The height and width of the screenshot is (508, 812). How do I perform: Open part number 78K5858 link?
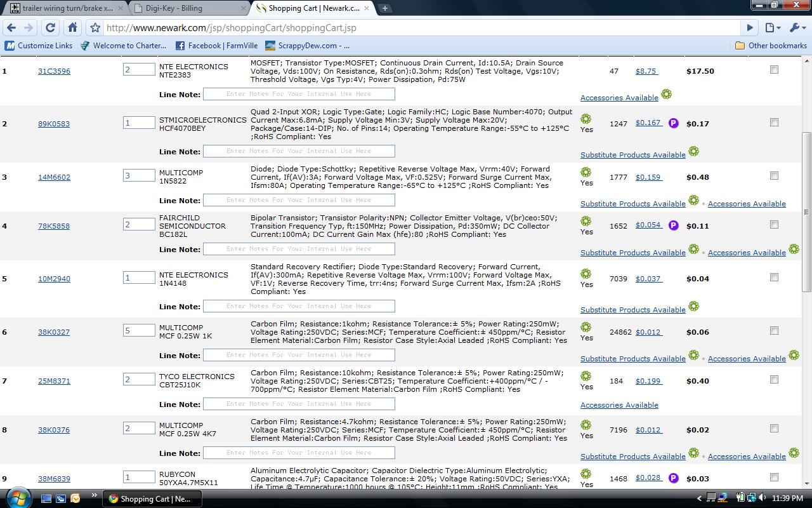54,226
